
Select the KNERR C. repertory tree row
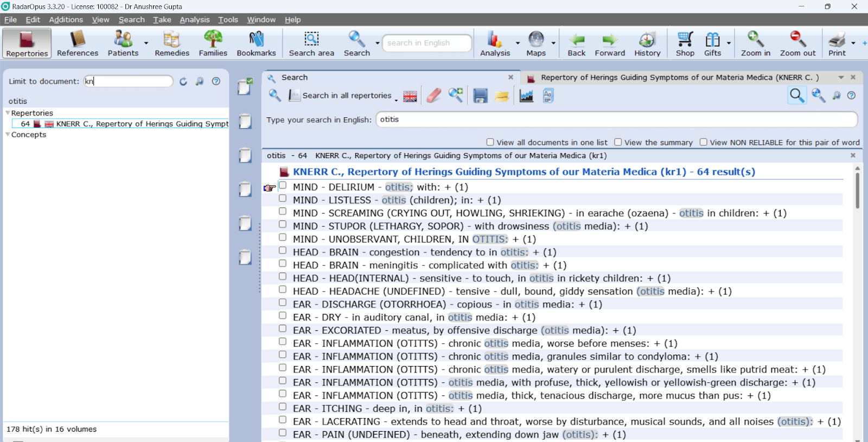point(120,124)
